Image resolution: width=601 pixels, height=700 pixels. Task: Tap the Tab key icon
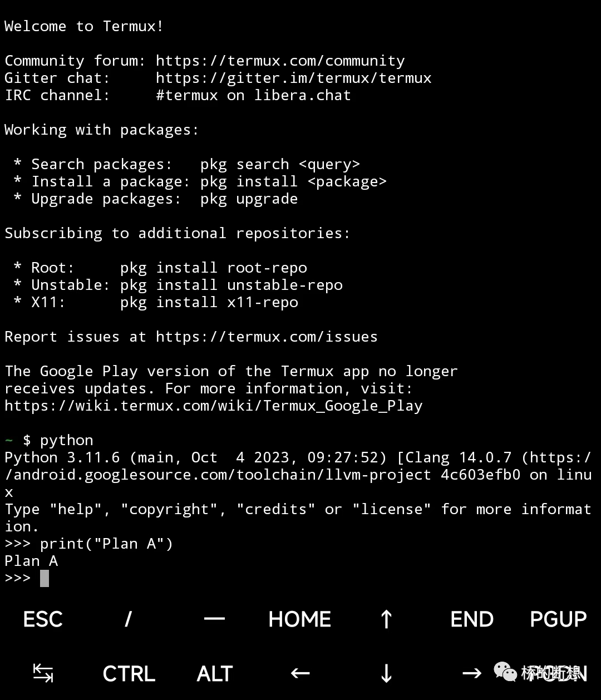43,673
